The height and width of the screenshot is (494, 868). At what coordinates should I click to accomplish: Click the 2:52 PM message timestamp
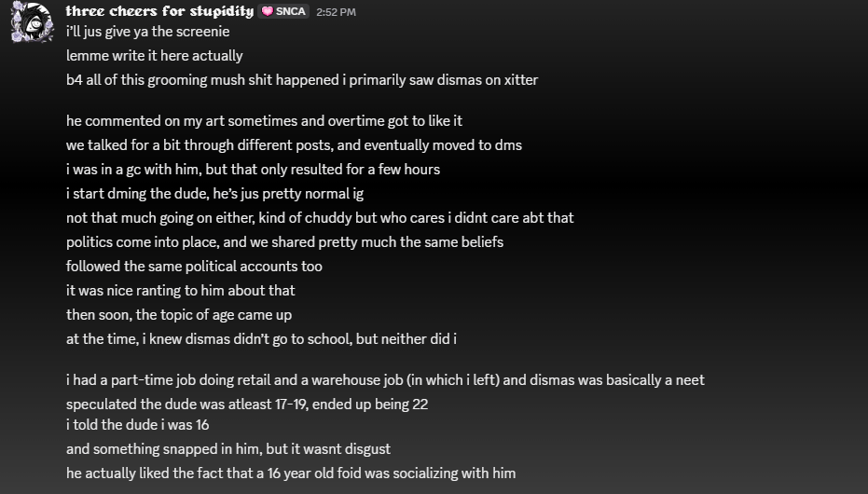[336, 12]
